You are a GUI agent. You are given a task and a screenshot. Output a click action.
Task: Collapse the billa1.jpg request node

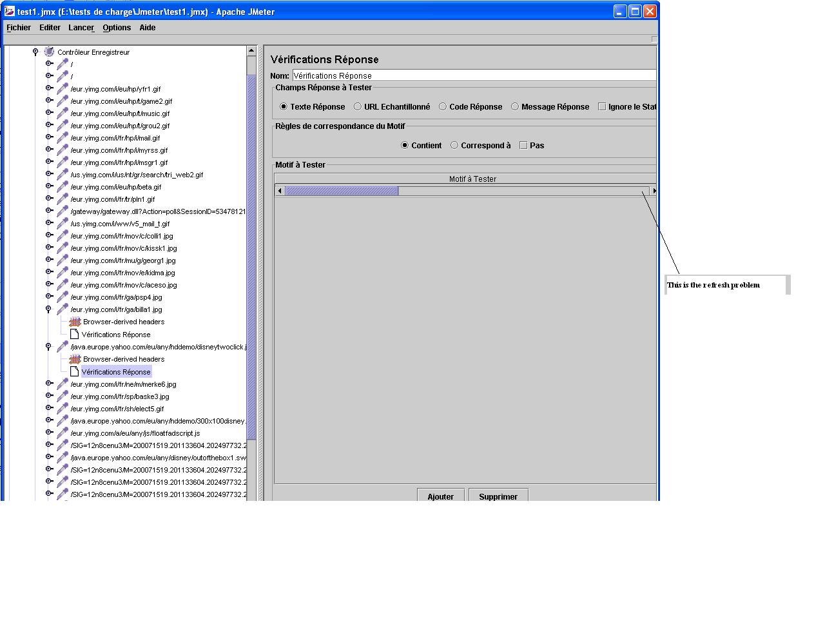(48, 309)
